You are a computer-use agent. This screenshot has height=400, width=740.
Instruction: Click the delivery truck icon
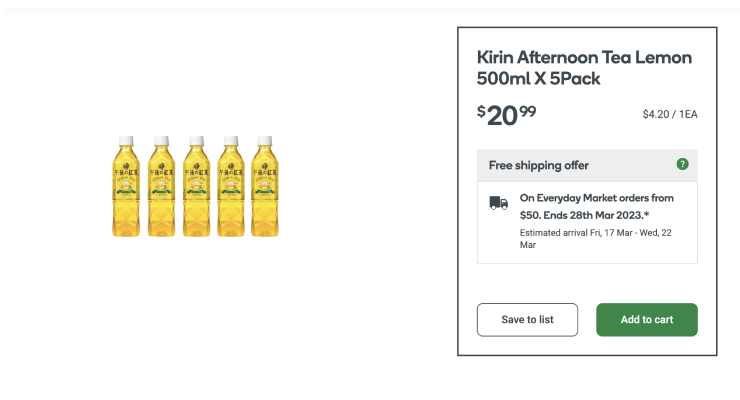(498, 202)
